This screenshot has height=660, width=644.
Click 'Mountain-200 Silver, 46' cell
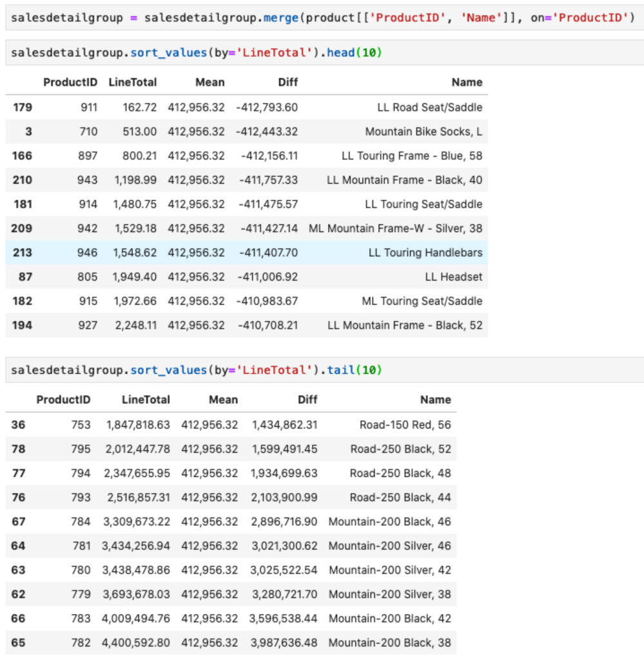(x=390, y=546)
